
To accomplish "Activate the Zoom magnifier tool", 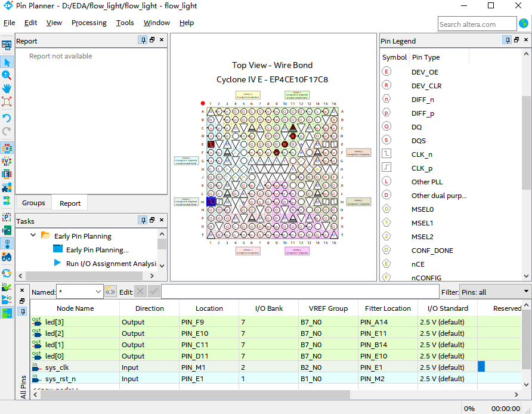I will click(7, 75).
